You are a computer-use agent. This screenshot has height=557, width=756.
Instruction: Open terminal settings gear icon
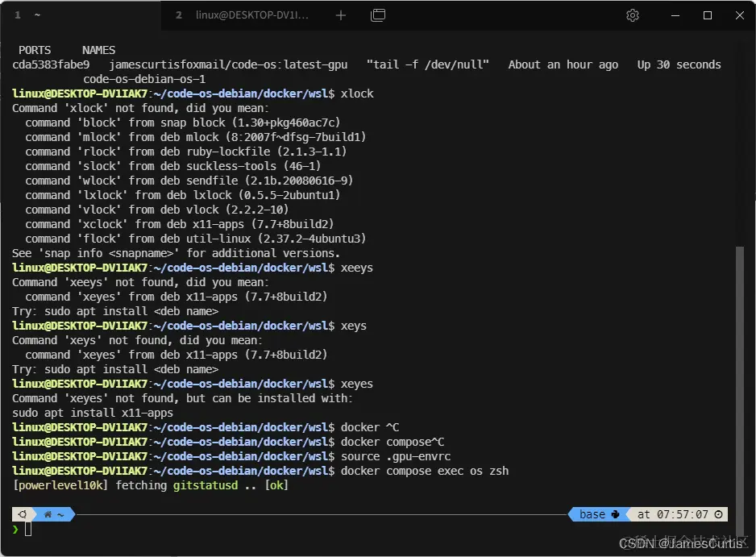[633, 15]
